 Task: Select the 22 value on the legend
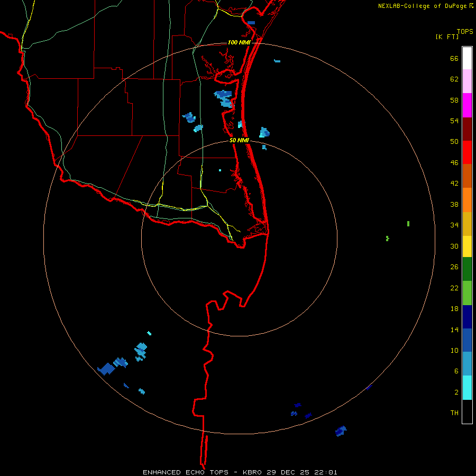coord(454,288)
